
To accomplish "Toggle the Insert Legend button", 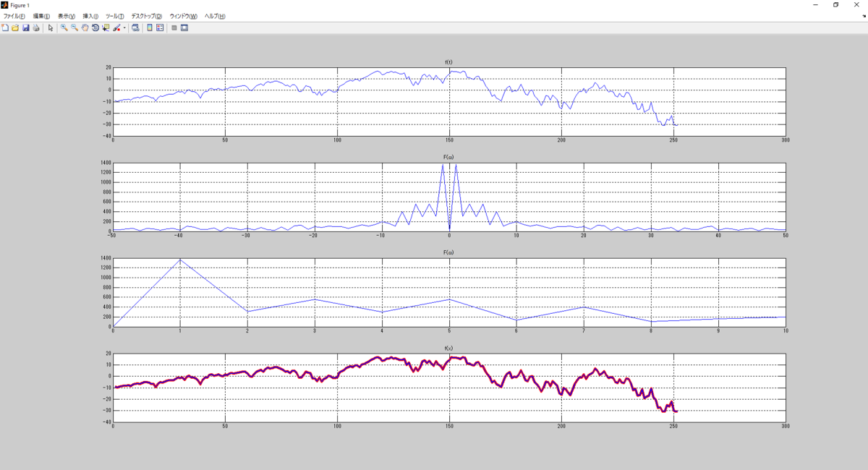I will (160, 27).
